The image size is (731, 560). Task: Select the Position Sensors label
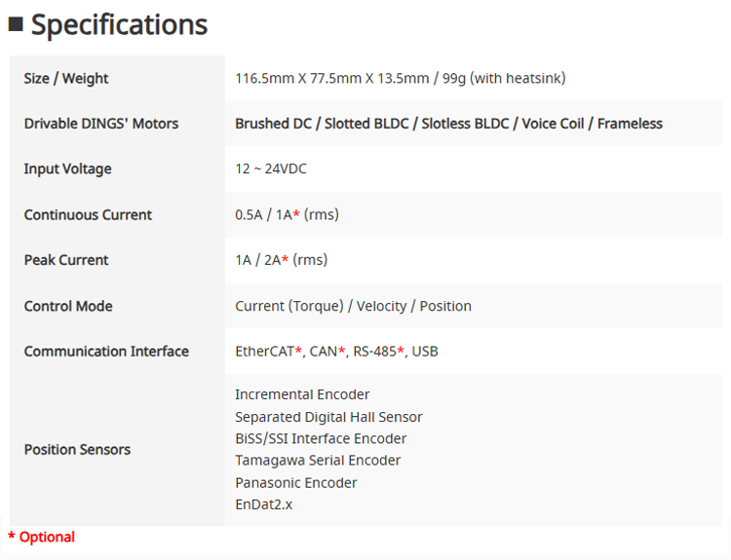(x=77, y=450)
